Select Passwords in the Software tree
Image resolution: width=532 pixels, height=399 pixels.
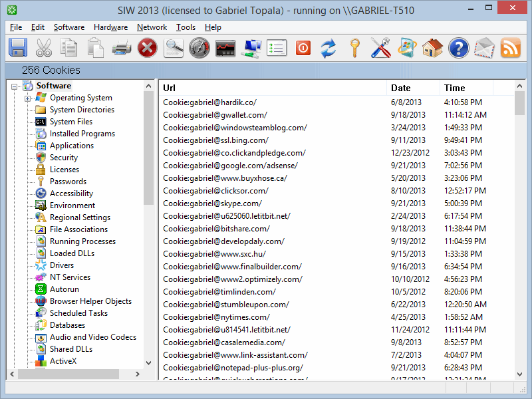(x=68, y=182)
